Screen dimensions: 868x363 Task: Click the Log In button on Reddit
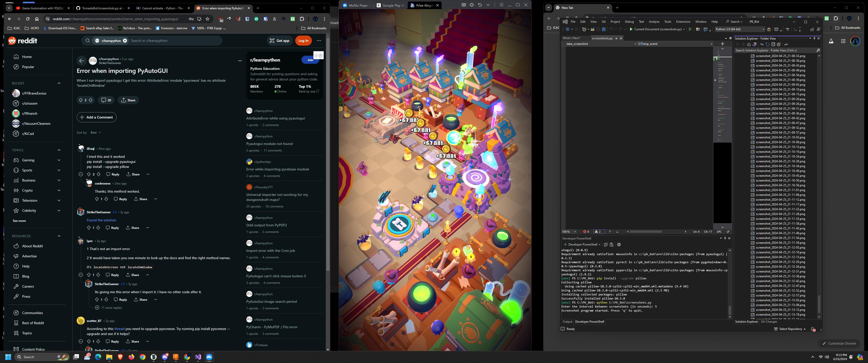(303, 41)
